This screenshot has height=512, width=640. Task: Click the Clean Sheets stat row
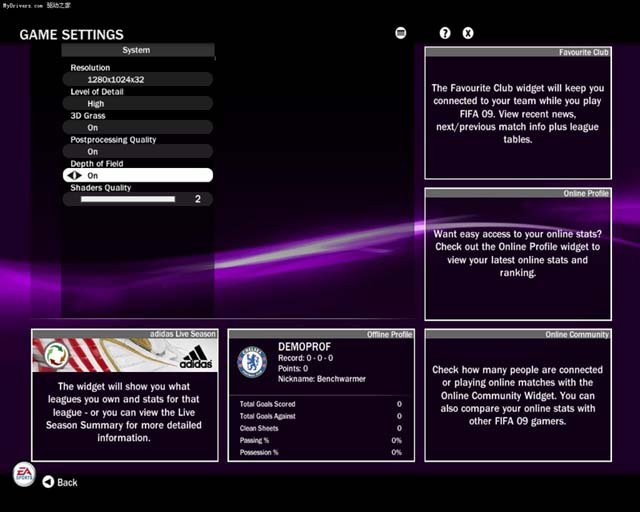tap(321, 428)
